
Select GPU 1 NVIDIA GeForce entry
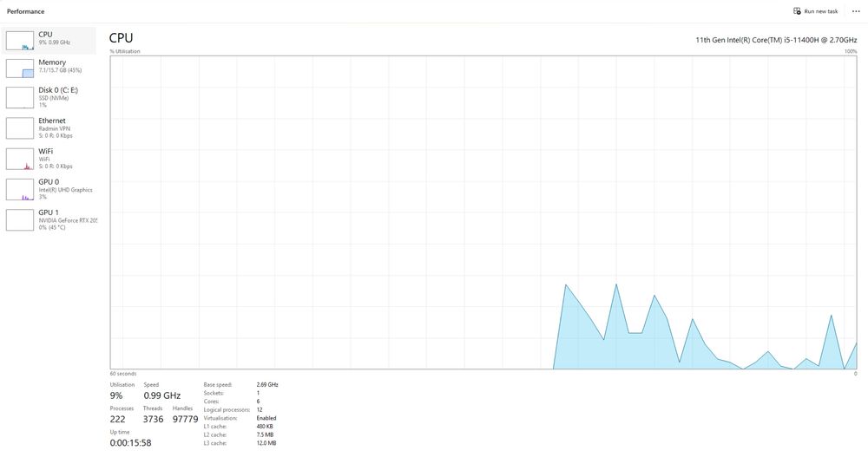point(49,220)
